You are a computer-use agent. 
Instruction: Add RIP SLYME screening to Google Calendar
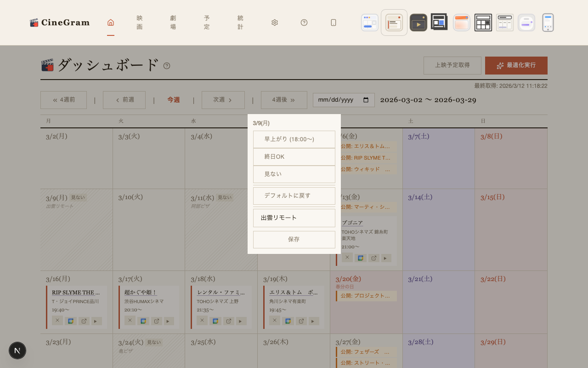pos(71,321)
